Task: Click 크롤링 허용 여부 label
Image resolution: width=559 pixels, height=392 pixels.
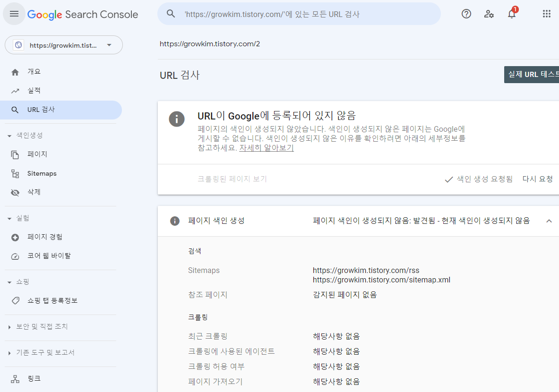Action: [x=216, y=366]
